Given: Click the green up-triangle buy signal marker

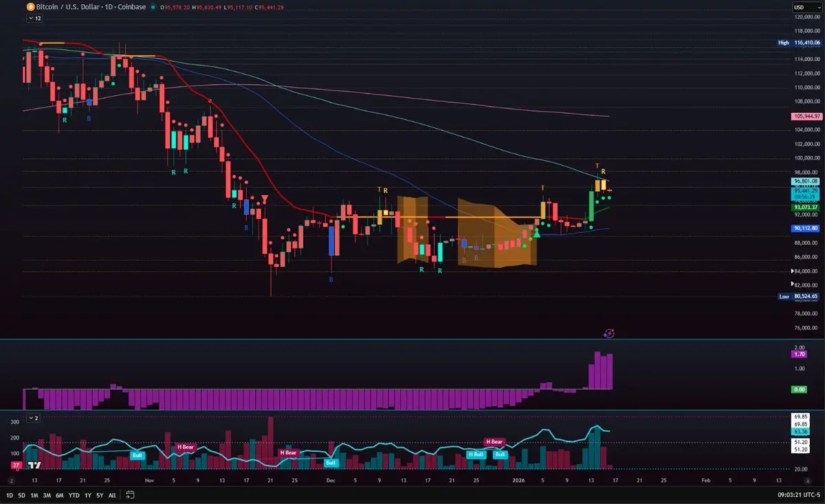Looking at the screenshot, I should (537, 234).
